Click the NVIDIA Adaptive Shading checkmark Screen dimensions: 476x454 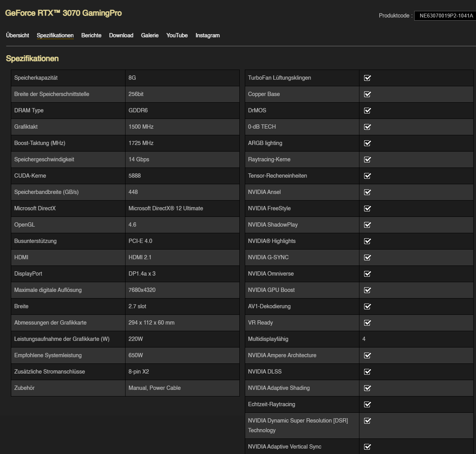pos(368,388)
